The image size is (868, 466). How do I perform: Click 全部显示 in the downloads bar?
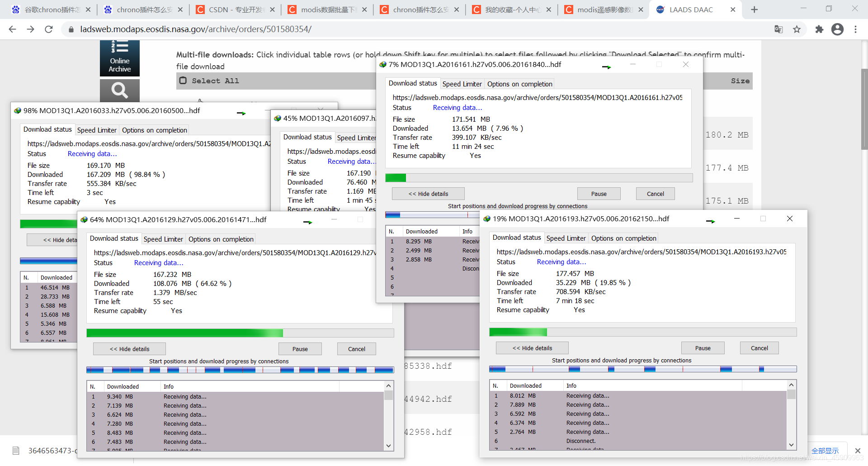[825, 451]
